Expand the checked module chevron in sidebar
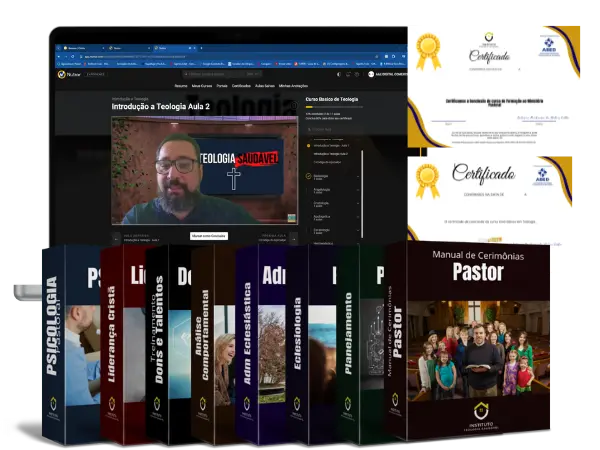Image resolution: width=600 pixels, height=450 pixels. (x=358, y=177)
